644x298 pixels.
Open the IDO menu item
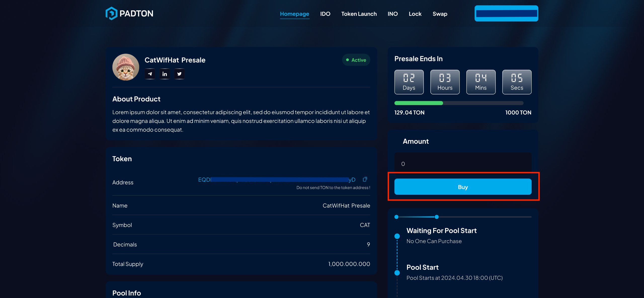pos(325,14)
